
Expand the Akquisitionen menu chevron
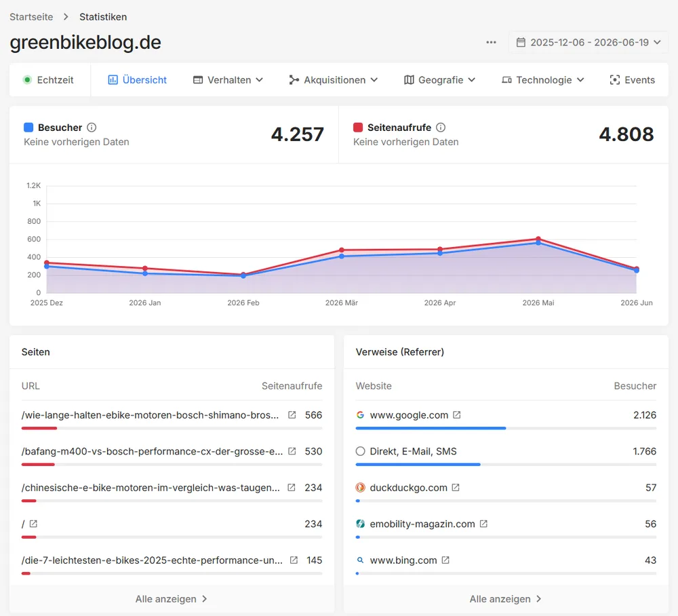coord(374,80)
